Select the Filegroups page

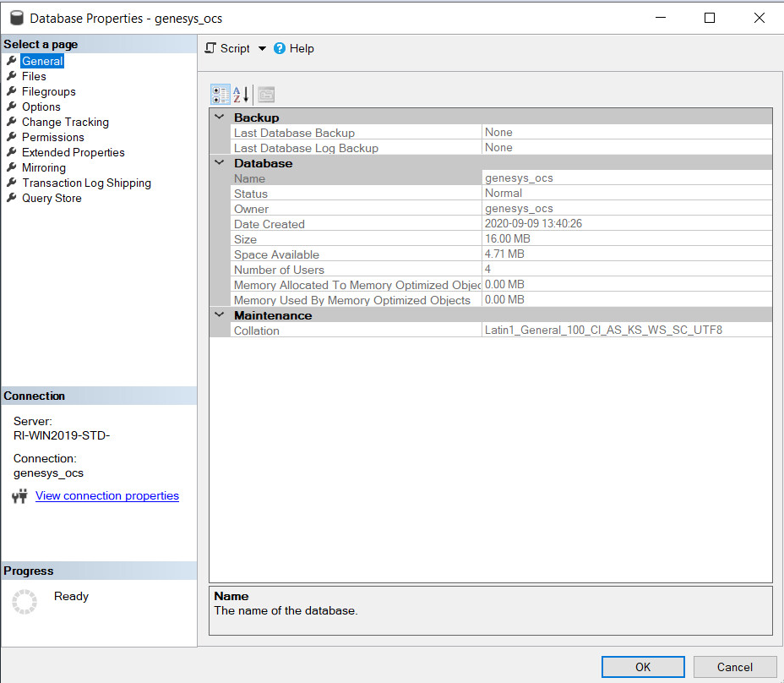pyautogui.click(x=49, y=91)
